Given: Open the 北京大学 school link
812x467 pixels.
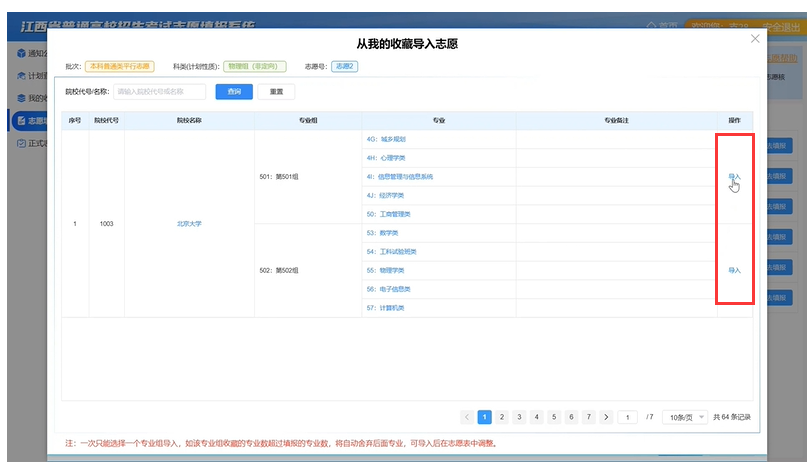Looking at the screenshot, I should click(x=189, y=224).
